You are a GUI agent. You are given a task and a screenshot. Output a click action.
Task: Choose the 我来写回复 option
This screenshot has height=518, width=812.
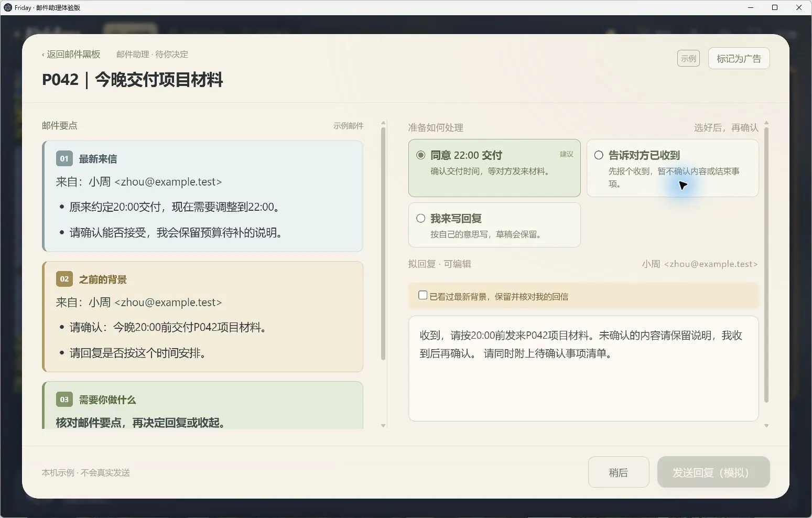494,225
